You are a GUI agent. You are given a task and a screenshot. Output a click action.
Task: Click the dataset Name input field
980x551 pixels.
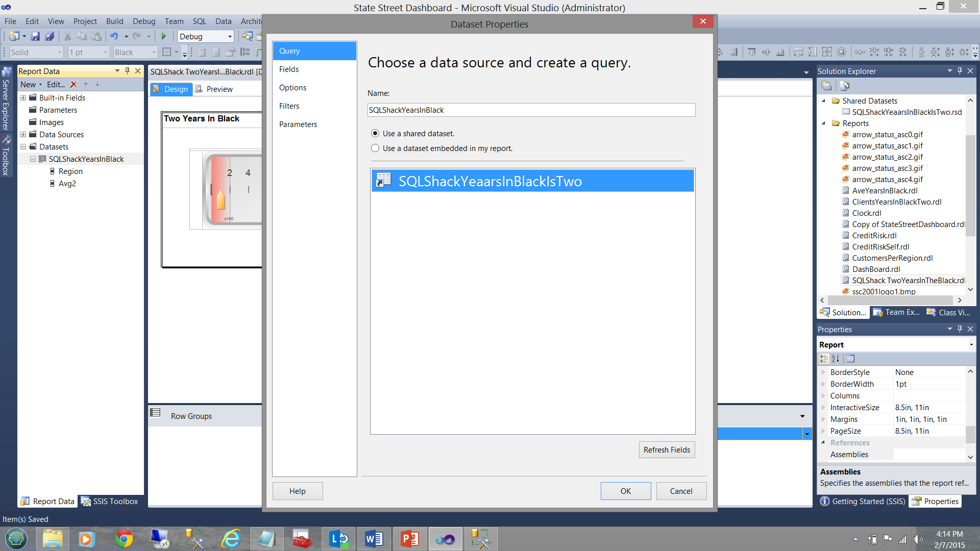coord(531,110)
